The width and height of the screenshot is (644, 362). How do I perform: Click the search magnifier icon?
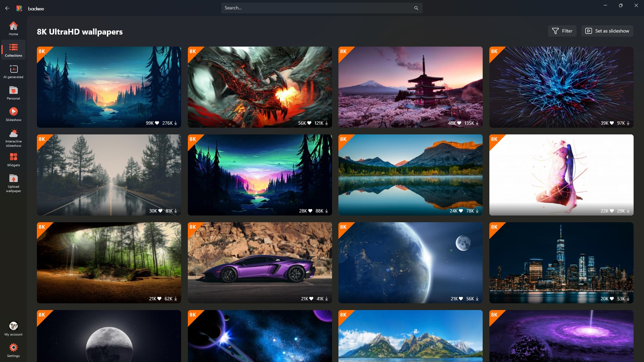coord(416,7)
